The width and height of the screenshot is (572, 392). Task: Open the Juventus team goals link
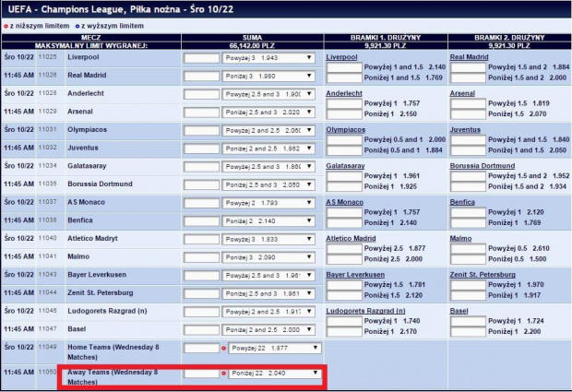[465, 129]
